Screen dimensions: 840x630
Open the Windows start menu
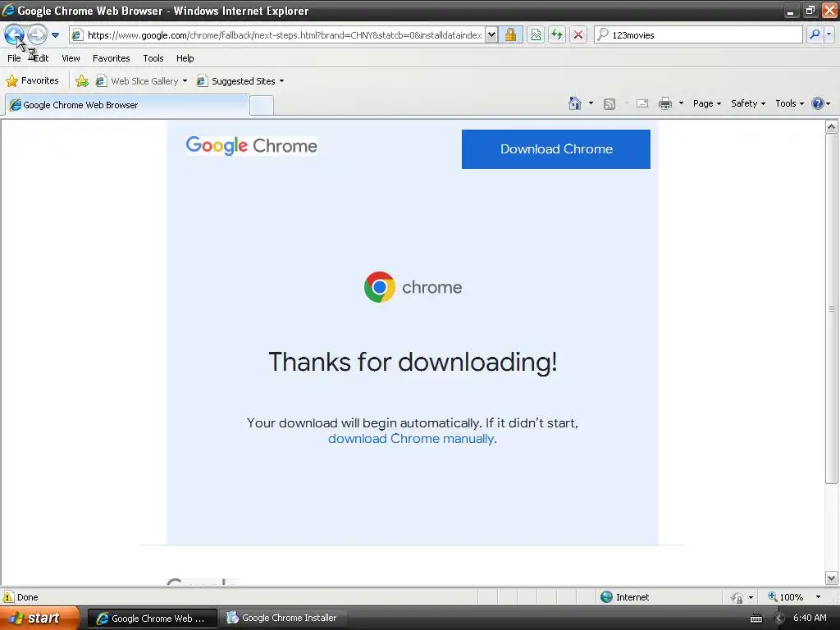39,618
